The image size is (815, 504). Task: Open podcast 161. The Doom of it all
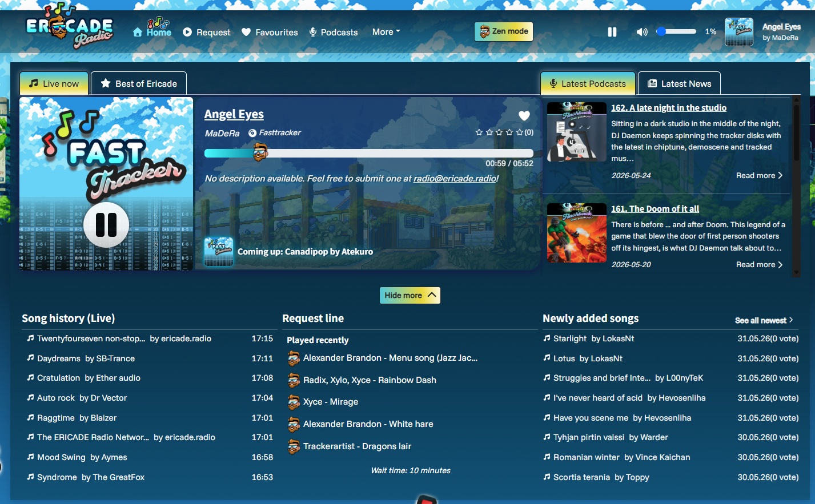point(655,209)
